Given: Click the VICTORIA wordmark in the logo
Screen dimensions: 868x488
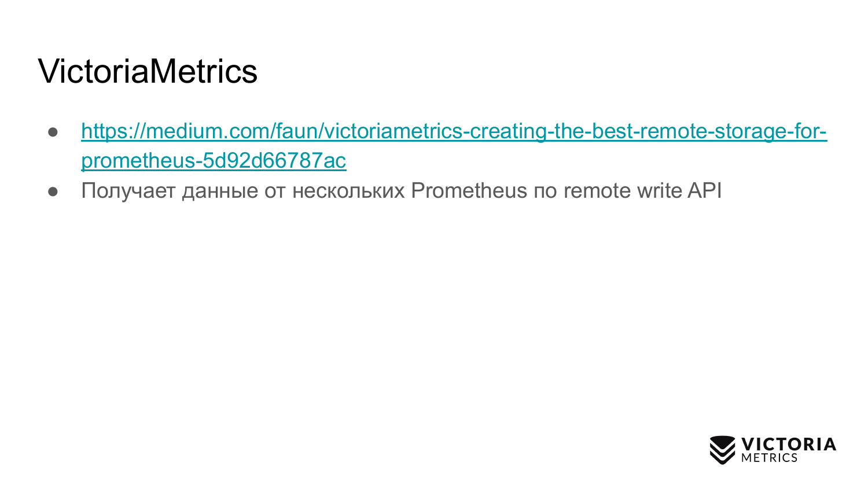Looking at the screenshot, I should (x=789, y=444).
